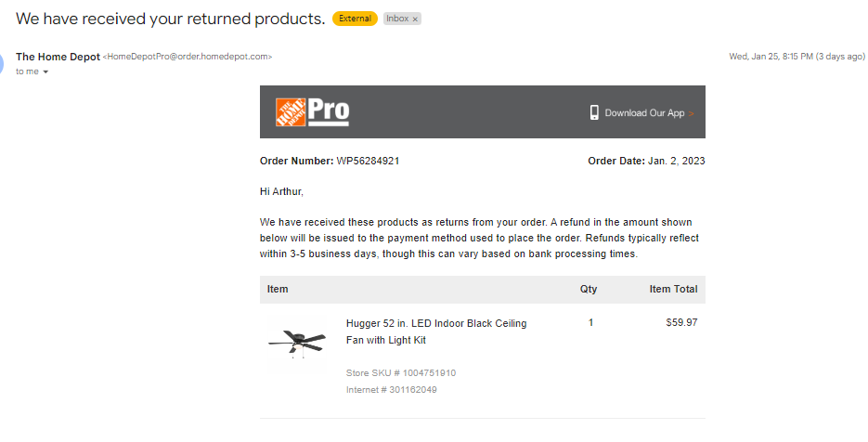Expand recipient details arrow next to 'to me'
The height and width of the screenshot is (442, 868).
click(x=45, y=72)
